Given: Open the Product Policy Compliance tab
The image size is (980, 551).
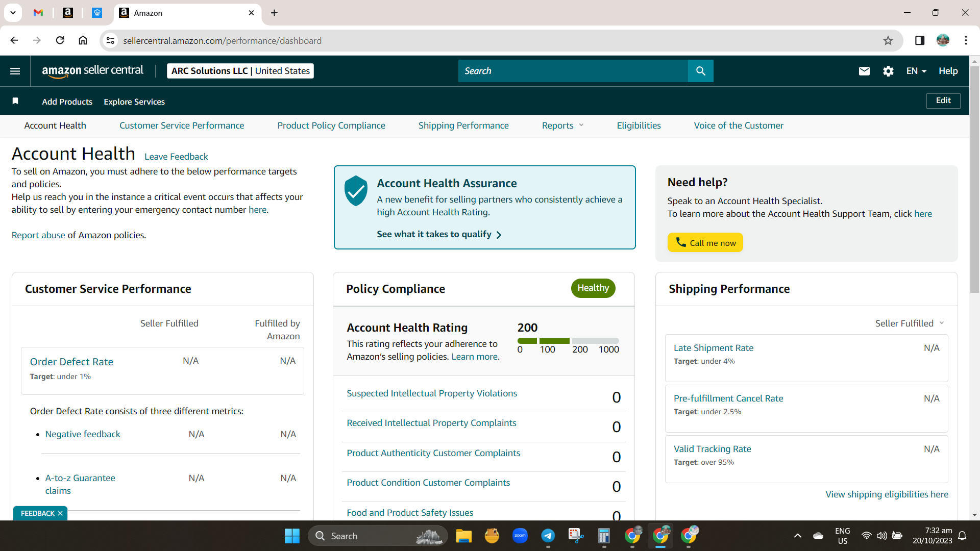Looking at the screenshot, I should pos(331,126).
